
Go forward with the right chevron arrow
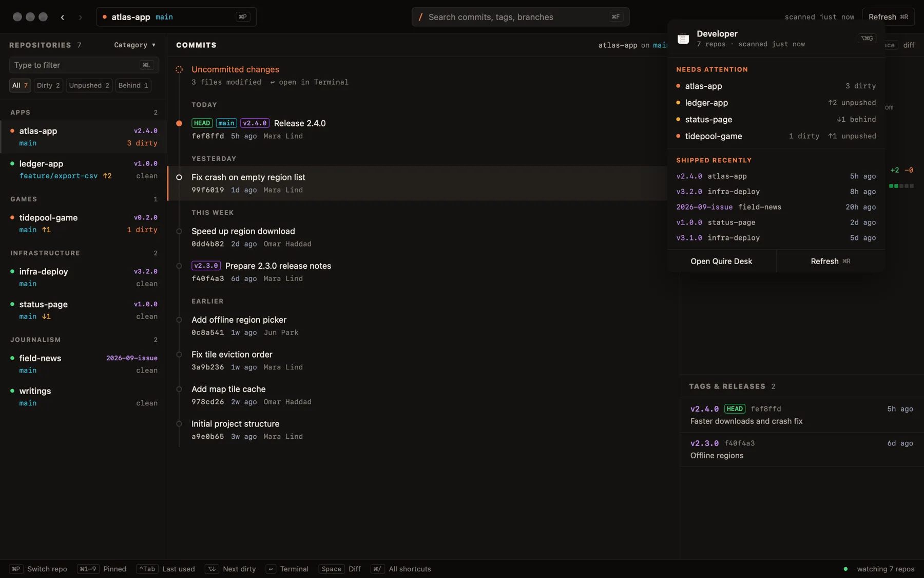pos(80,17)
